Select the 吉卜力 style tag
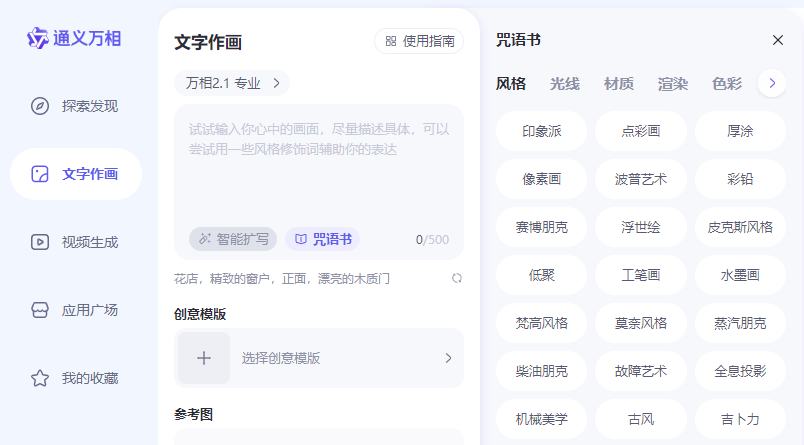804x445 pixels. click(x=740, y=419)
